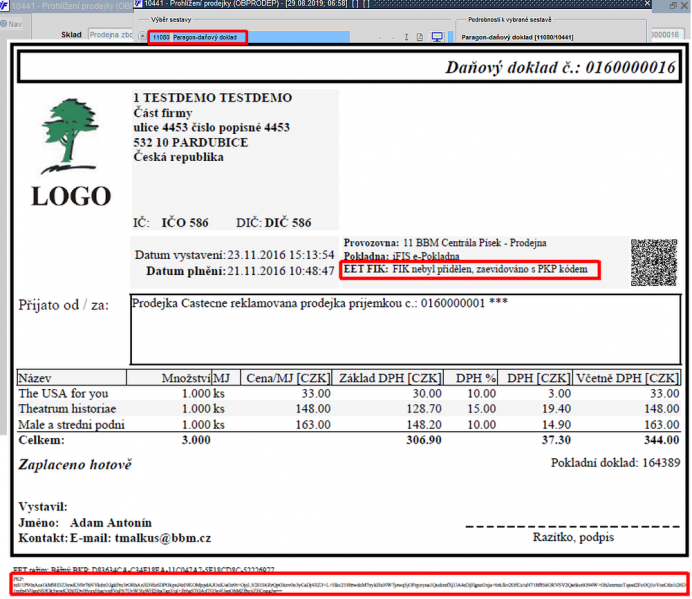
Task: Close the Prohlížení prodejky dialog window
Action: point(647,4)
